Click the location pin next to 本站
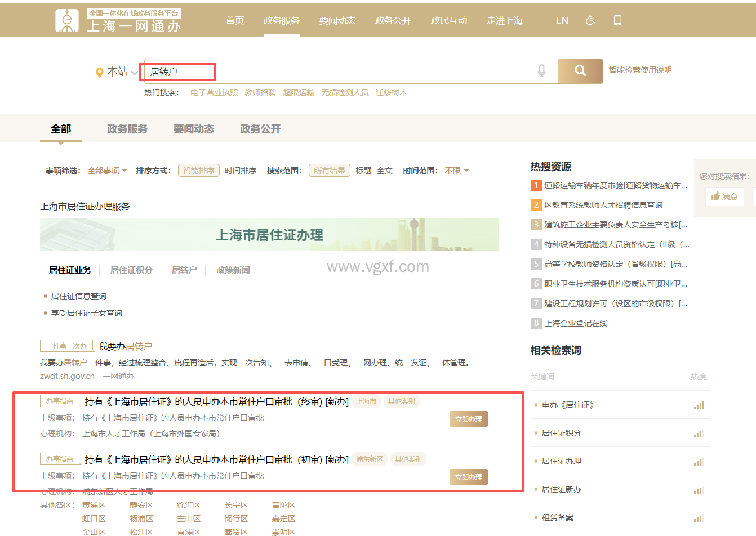Screen dimensions: 756x536 100,72
